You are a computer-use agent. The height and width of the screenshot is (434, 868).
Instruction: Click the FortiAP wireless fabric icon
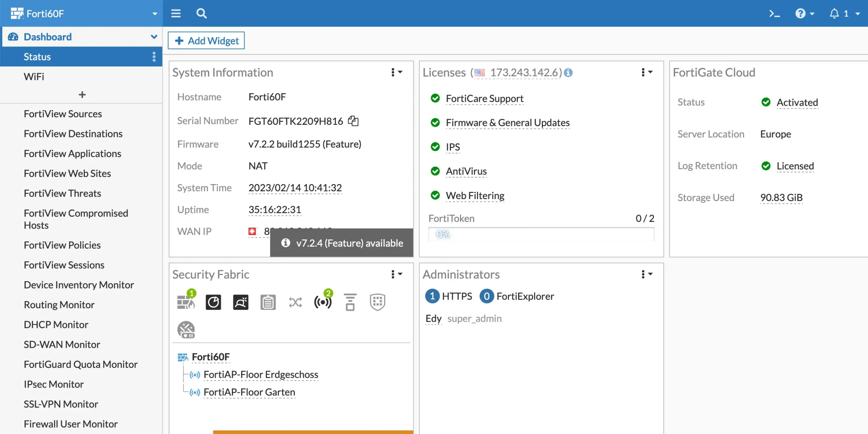click(323, 302)
